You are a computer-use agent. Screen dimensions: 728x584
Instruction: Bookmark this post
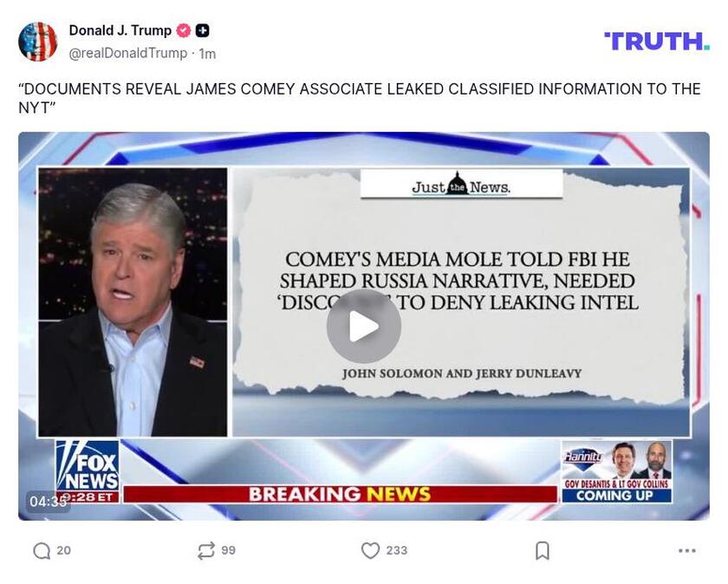543,551
